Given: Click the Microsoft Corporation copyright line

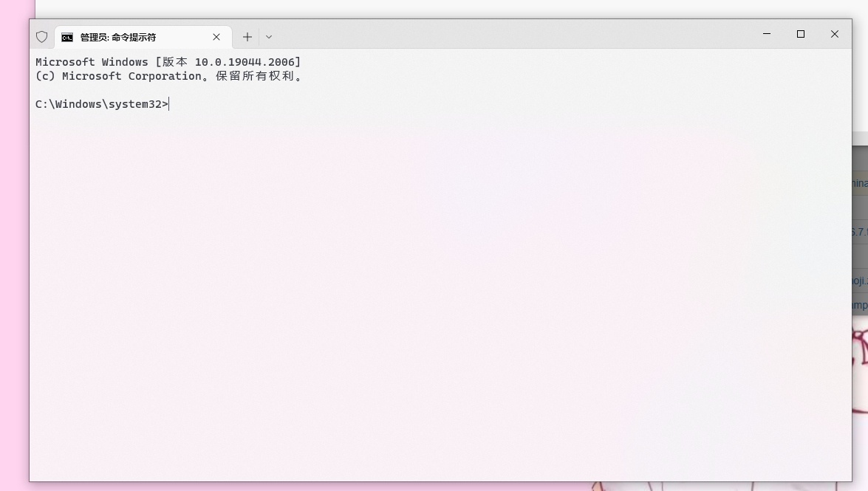Looking at the screenshot, I should (x=168, y=76).
